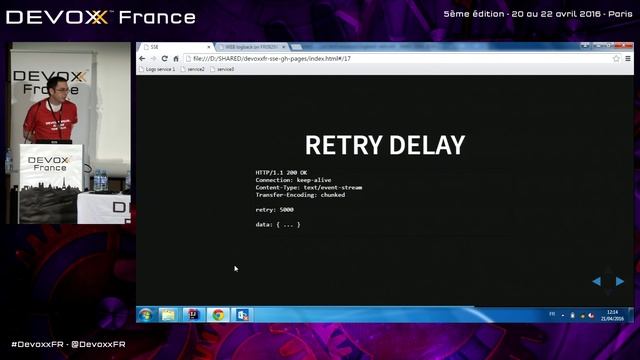Open a new tab with the new-tab button
Screen dimensions: 640x360
tap(297, 47)
